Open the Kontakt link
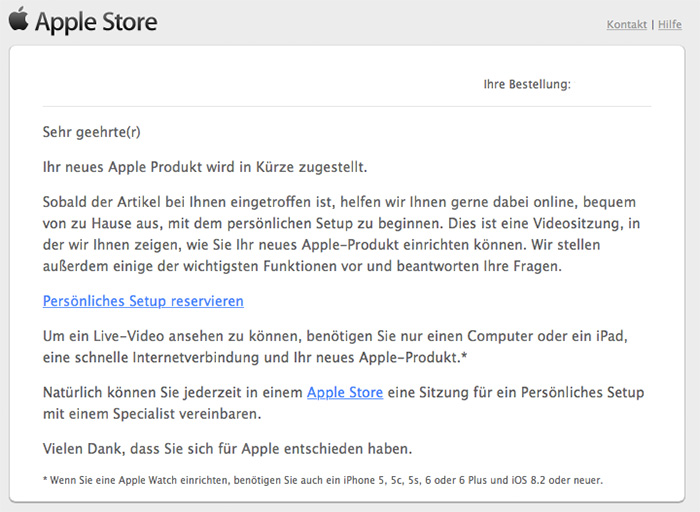 coord(626,25)
